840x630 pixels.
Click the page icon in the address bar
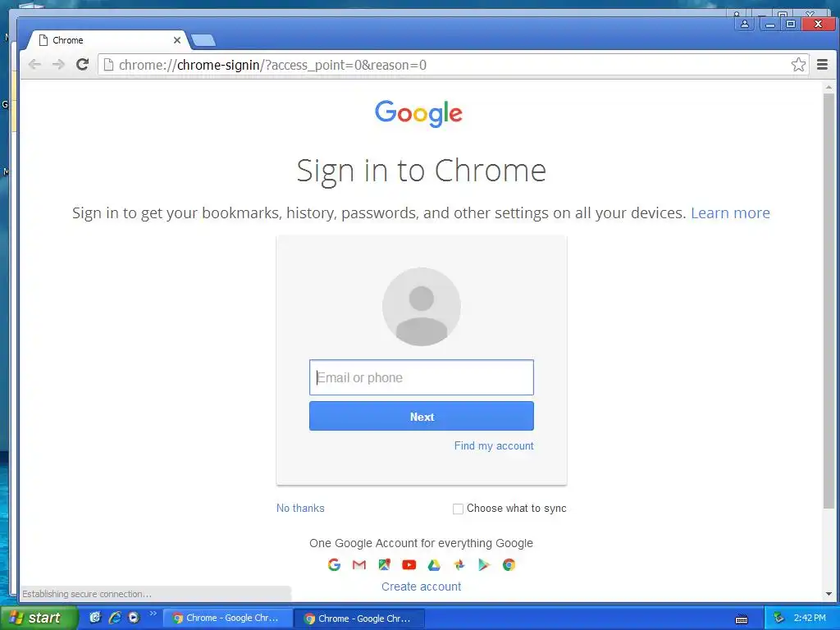108,65
